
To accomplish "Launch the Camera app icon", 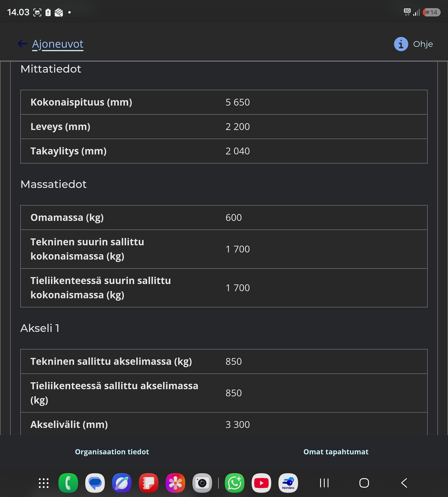I will (202, 483).
